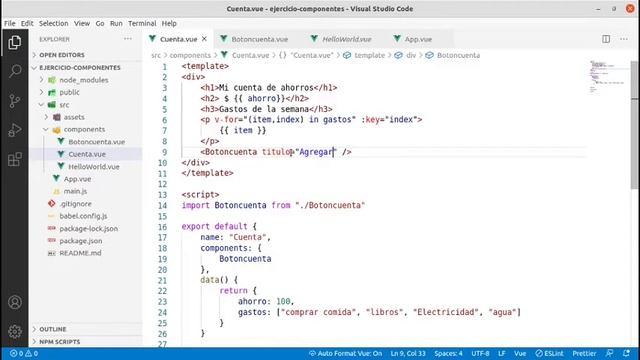Expand the NPM SCRIPTS section
This screenshot has width=640, height=360.
tap(60, 342)
